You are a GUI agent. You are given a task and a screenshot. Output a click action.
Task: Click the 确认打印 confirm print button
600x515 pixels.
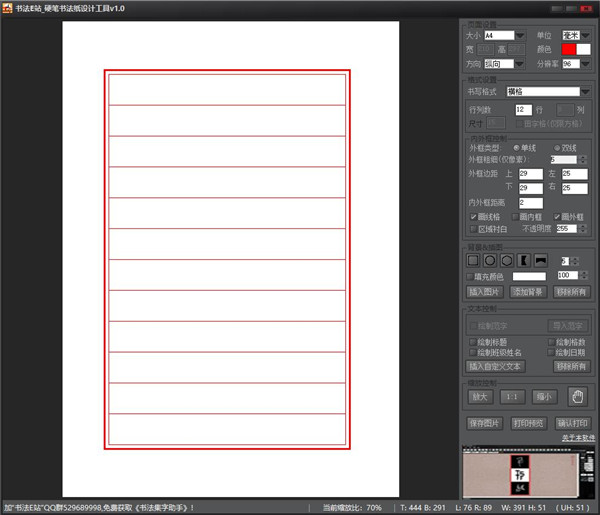coord(572,423)
